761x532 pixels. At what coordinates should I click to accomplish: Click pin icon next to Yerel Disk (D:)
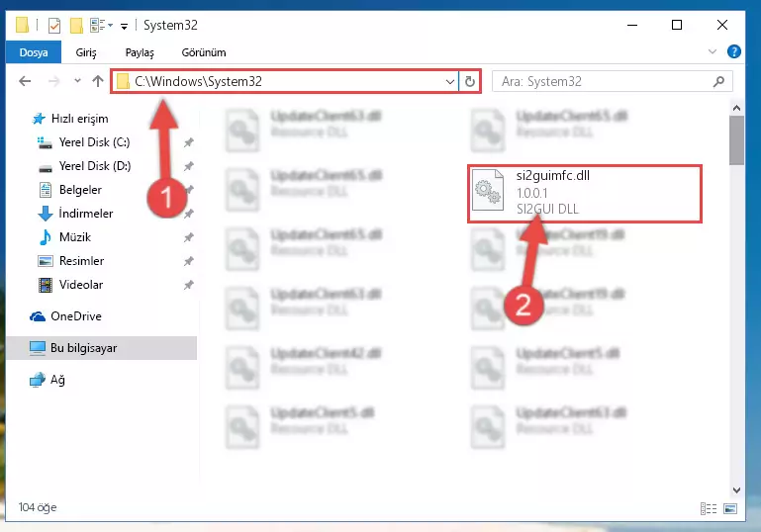click(188, 166)
